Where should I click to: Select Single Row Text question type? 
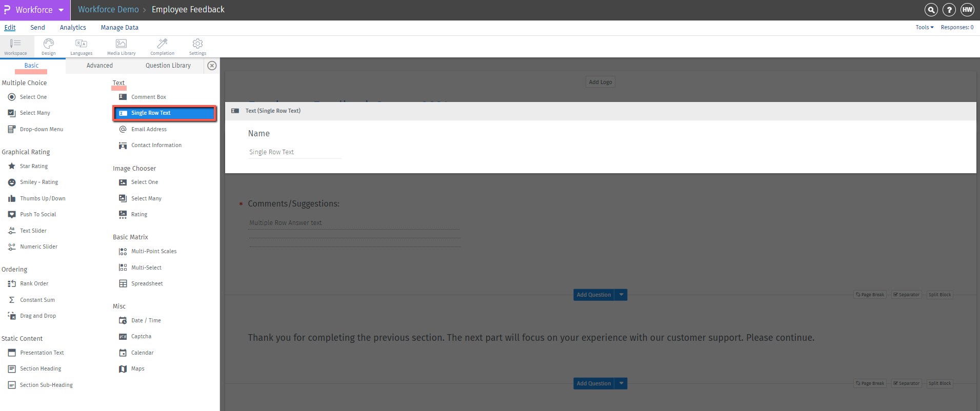pyautogui.click(x=165, y=113)
